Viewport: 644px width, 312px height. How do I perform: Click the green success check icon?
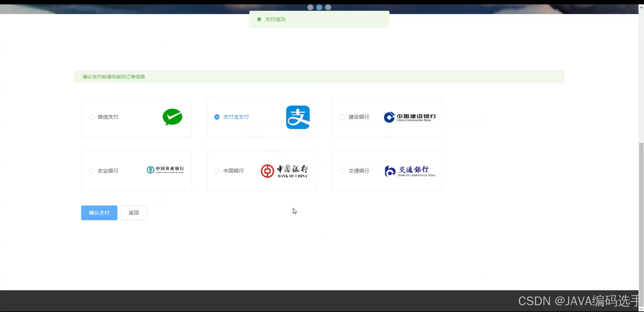pyautogui.click(x=259, y=19)
